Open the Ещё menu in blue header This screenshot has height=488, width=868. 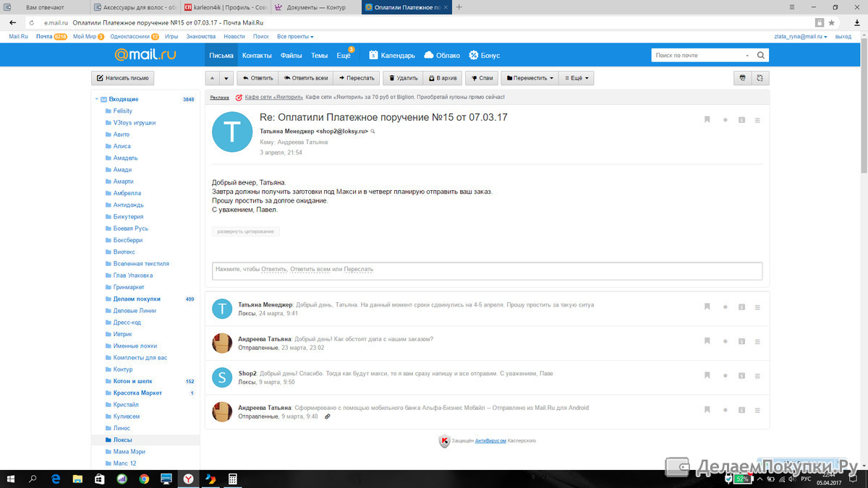click(344, 56)
